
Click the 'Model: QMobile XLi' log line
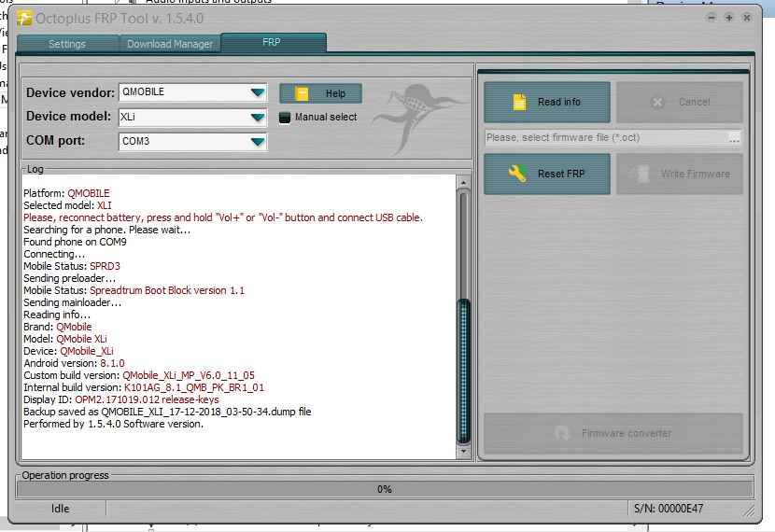click(65, 339)
